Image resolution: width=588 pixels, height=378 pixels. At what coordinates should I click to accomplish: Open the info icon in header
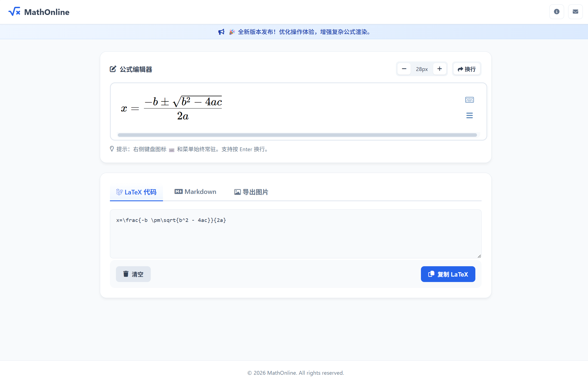[556, 12]
